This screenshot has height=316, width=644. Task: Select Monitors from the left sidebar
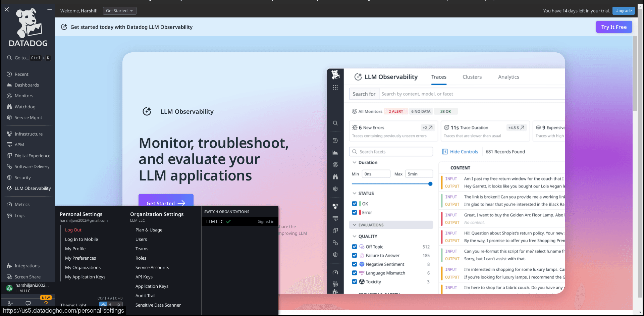click(x=24, y=96)
